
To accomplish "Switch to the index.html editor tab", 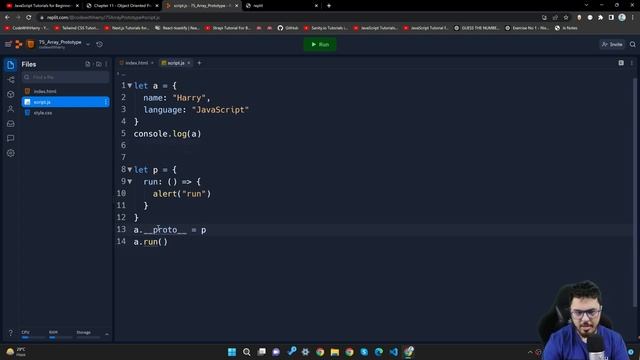I will point(136,63).
